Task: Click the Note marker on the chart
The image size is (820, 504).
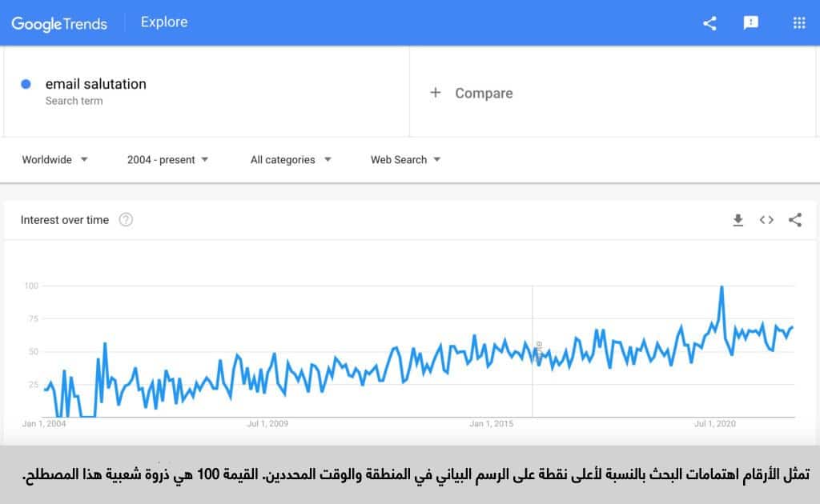Action: pyautogui.click(x=538, y=349)
